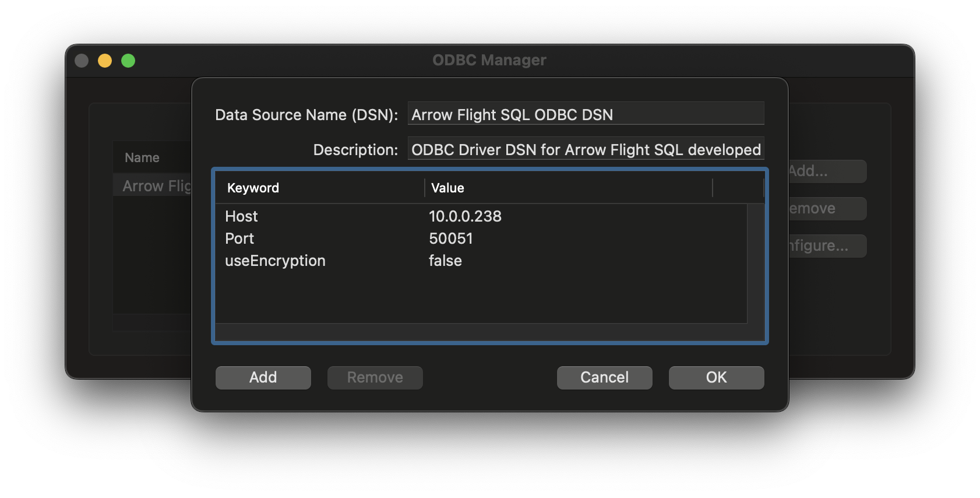Screen dimensions: 980x498
Task: Click Add to insert a new keyword
Action: pos(263,377)
